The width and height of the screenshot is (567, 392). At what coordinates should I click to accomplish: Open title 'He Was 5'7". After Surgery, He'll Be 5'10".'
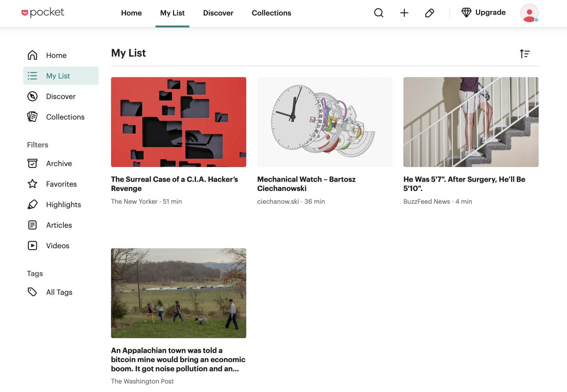[464, 184]
